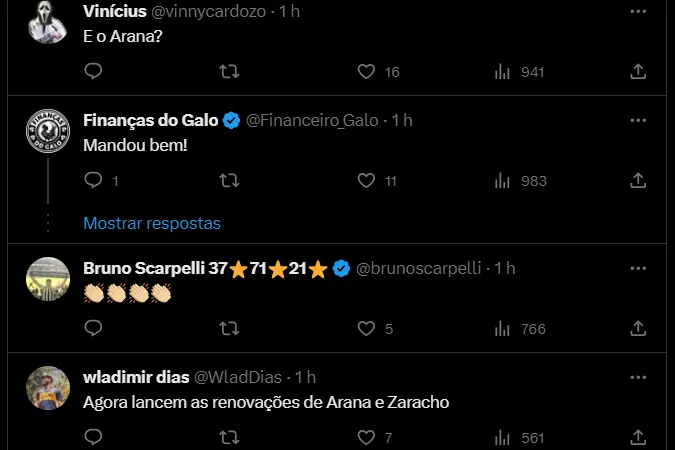Screen dimensions: 675x450
Task: View analytics for 'Mandou bem!' tweet
Action: (503, 181)
